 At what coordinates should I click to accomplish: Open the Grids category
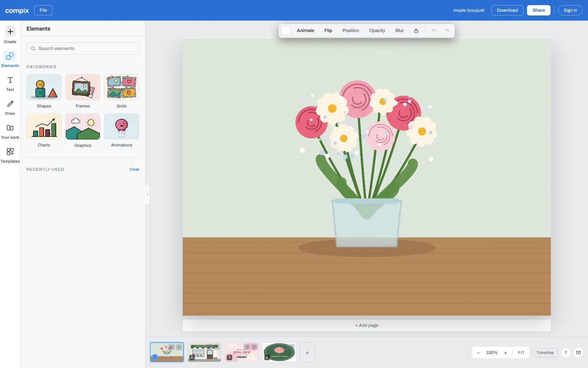click(x=122, y=91)
